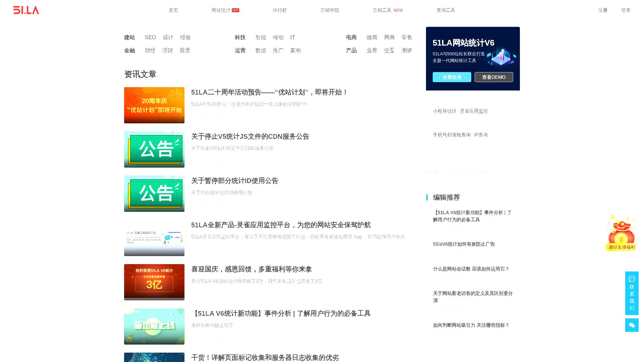Select the 科技 category
This screenshot has width=644, height=362.
(240, 37)
